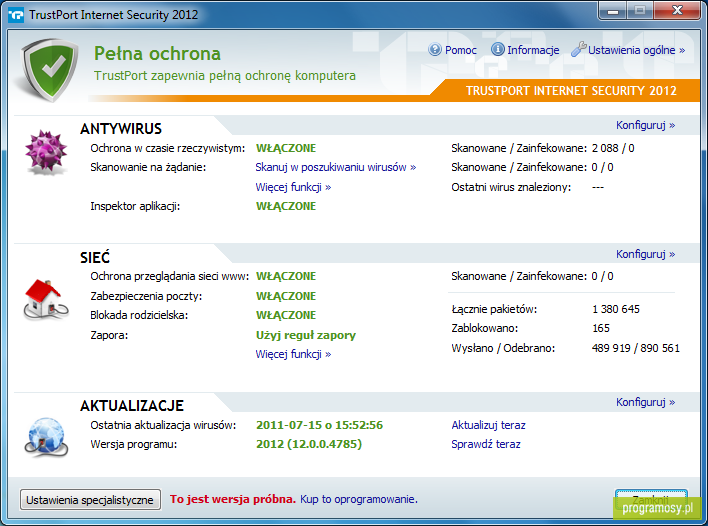This screenshot has width=708, height=526.
Task: Open Ustawienia ogólne settings
Action: click(x=636, y=50)
